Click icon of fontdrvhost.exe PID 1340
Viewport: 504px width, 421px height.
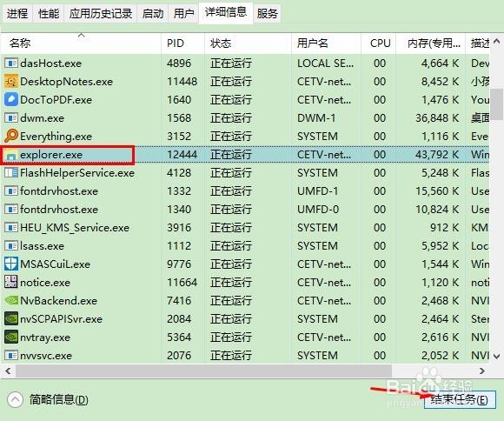(11, 210)
